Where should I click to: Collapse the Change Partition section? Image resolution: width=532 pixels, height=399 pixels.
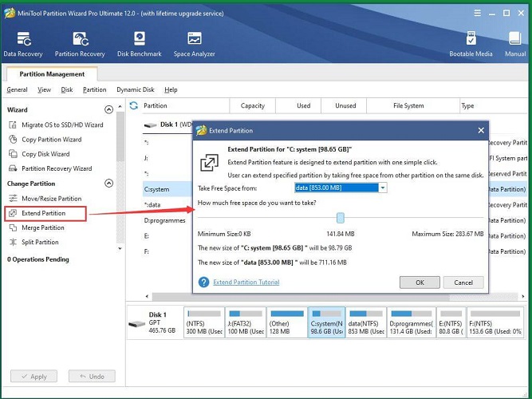[x=108, y=184]
